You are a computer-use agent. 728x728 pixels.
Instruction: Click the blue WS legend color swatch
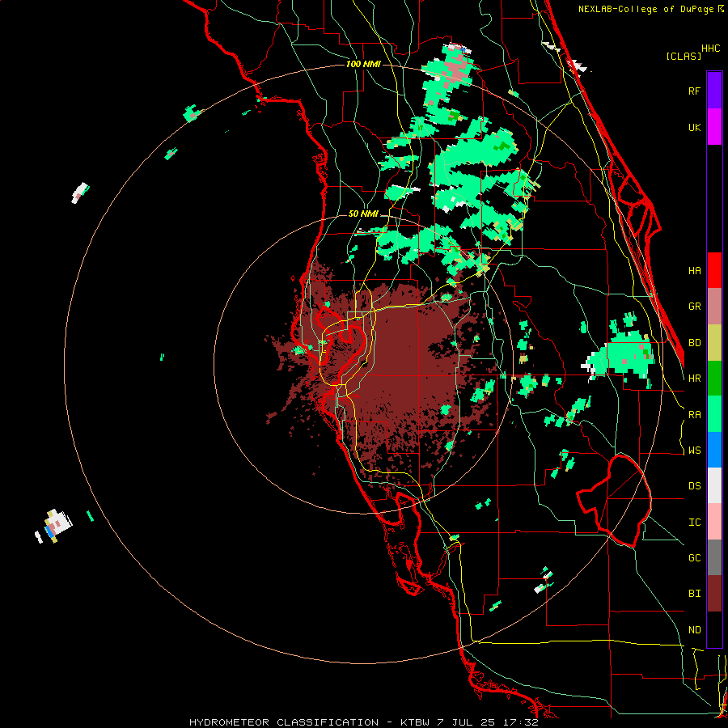(x=714, y=450)
